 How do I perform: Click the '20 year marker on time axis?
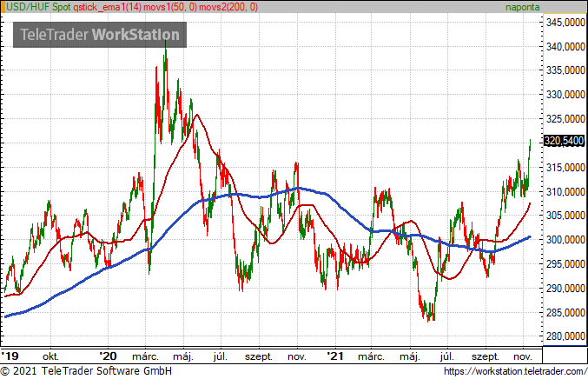[x=109, y=356]
